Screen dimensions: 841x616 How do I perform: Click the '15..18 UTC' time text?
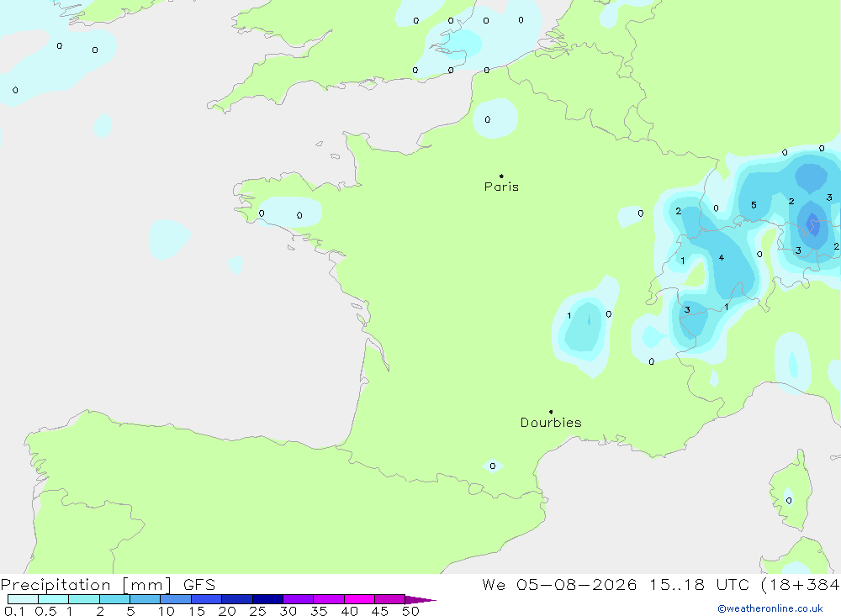699,584
